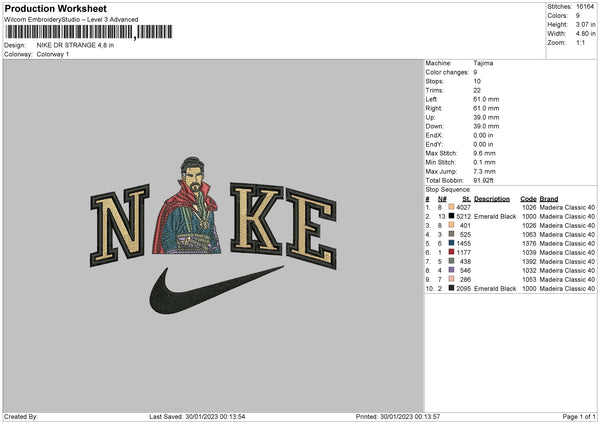Pick the red swatch beside stitch count 1177

(x=451, y=252)
